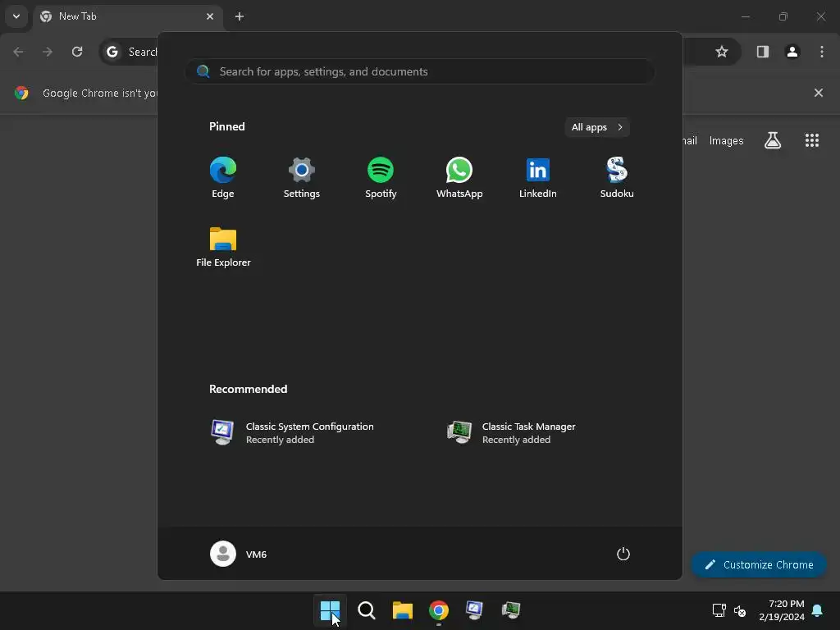The height and width of the screenshot is (630, 840).
Task: Open the VM6 user account menu
Action: point(239,554)
